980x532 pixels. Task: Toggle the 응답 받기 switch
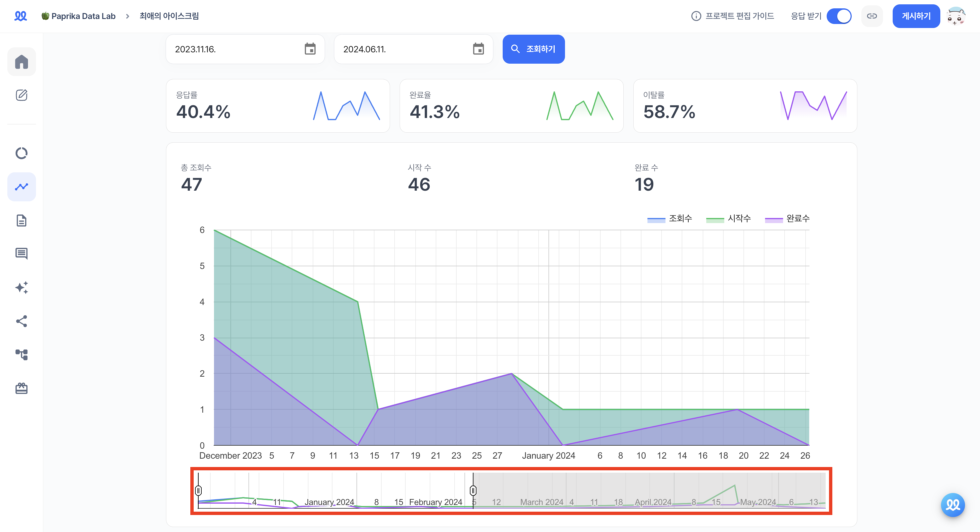click(839, 16)
